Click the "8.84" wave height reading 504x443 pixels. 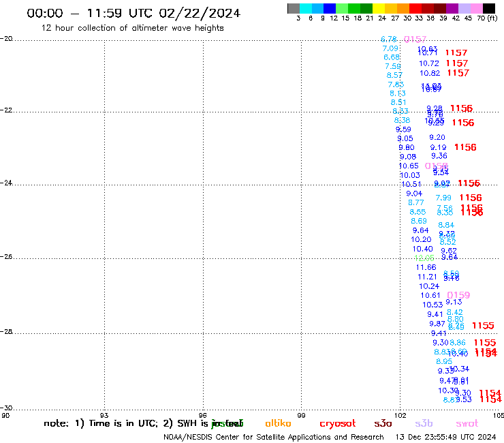tap(446, 225)
